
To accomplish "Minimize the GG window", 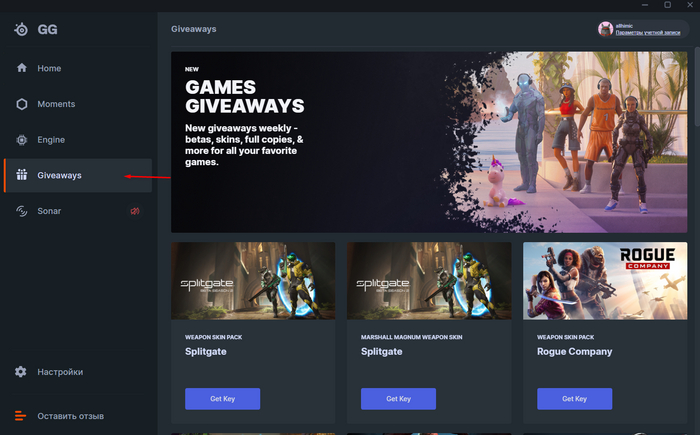I will coord(645,5).
